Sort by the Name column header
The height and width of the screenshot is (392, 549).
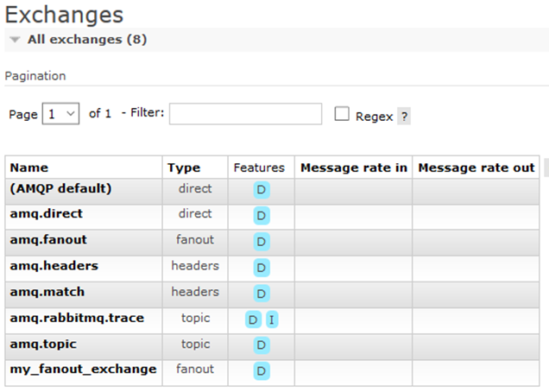point(29,168)
